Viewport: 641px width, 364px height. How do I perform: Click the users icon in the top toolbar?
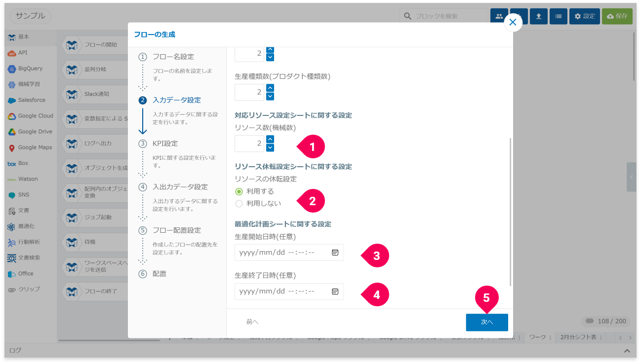[x=499, y=16]
